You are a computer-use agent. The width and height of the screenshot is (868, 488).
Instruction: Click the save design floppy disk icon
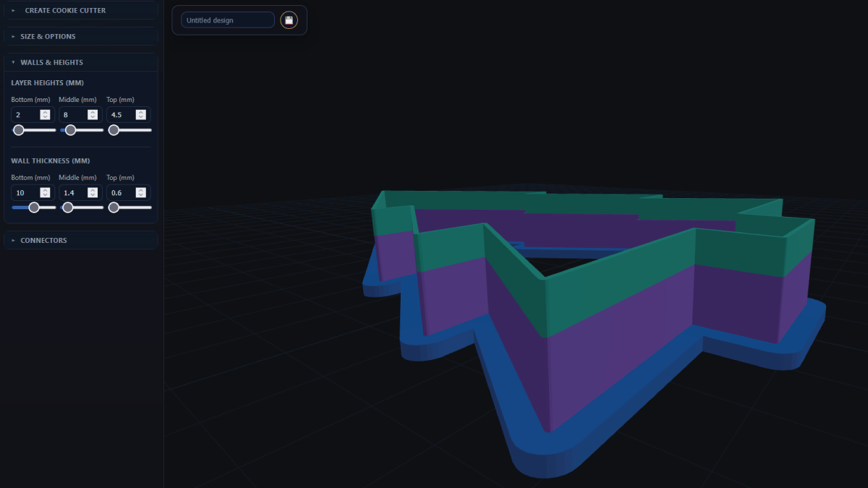pos(289,20)
